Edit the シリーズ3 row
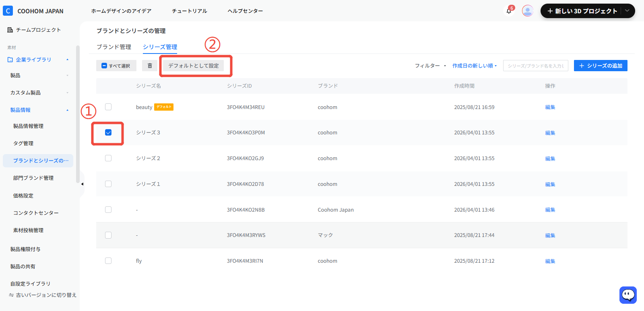644x311 pixels. pos(550,133)
